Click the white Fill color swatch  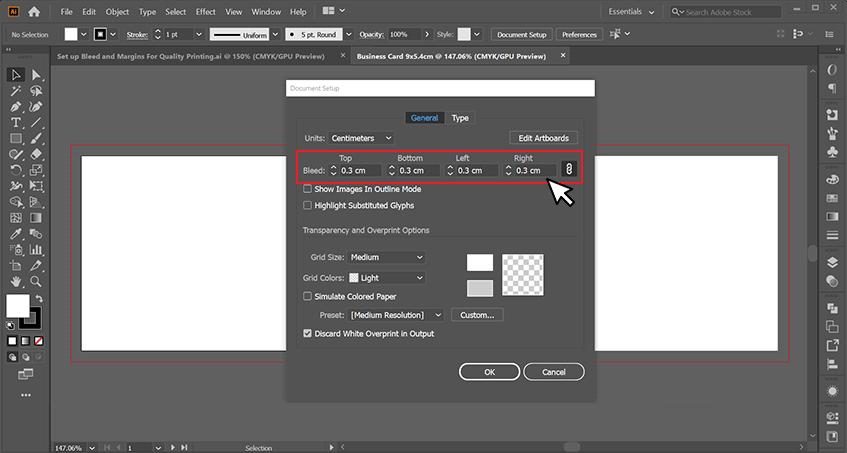(17, 306)
